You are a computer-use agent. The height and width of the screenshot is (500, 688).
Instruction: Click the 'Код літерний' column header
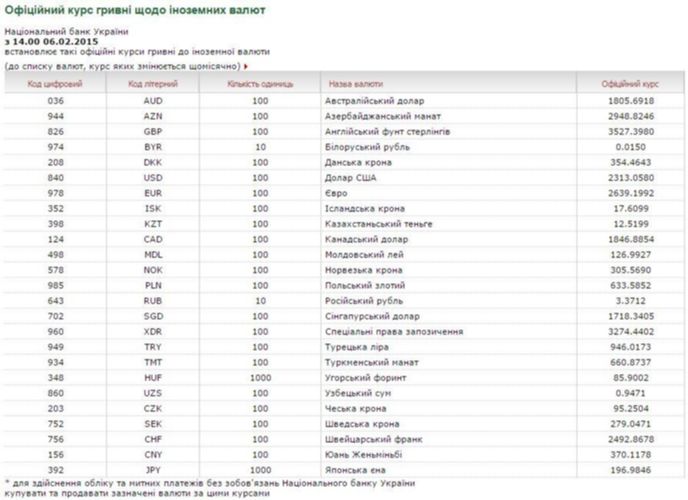click(x=153, y=84)
